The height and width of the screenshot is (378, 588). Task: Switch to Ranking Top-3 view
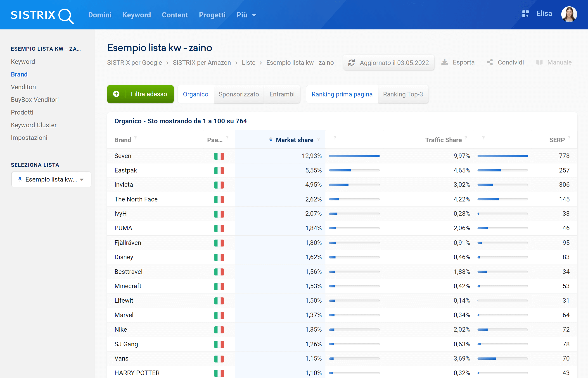403,94
